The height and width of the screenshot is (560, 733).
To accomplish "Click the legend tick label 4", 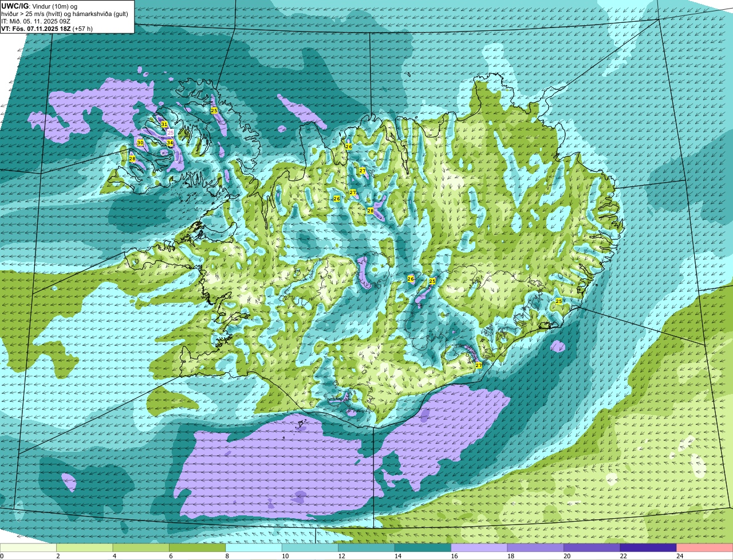I will [x=114, y=555].
